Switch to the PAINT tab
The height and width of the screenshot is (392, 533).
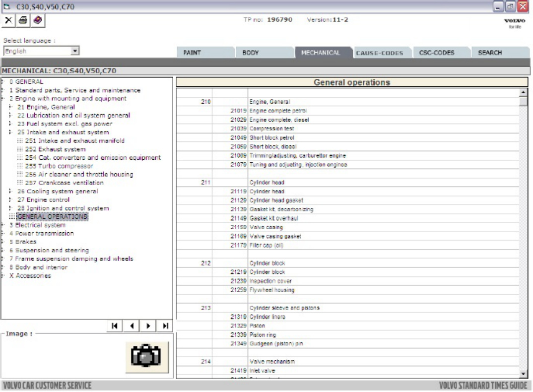pos(205,53)
